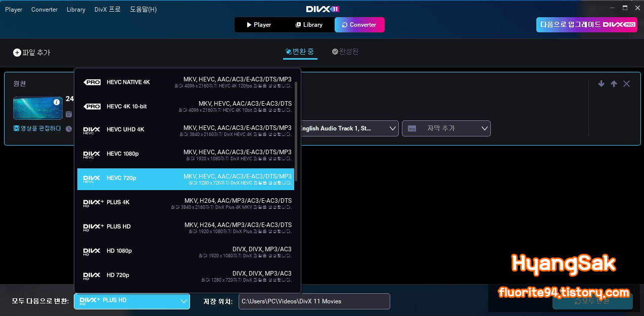Click 파일 추가 to add a file
This screenshot has height=316, width=644.
pos(32,53)
